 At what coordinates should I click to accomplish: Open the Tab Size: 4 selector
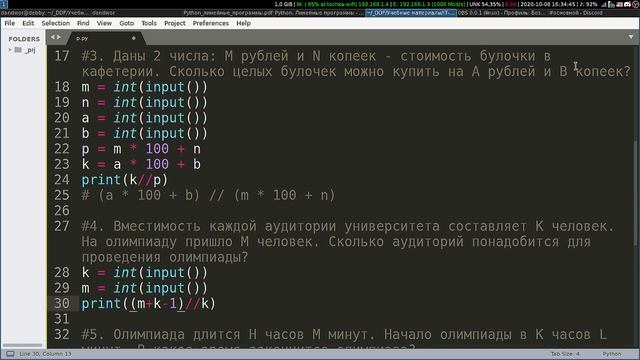(x=565, y=354)
